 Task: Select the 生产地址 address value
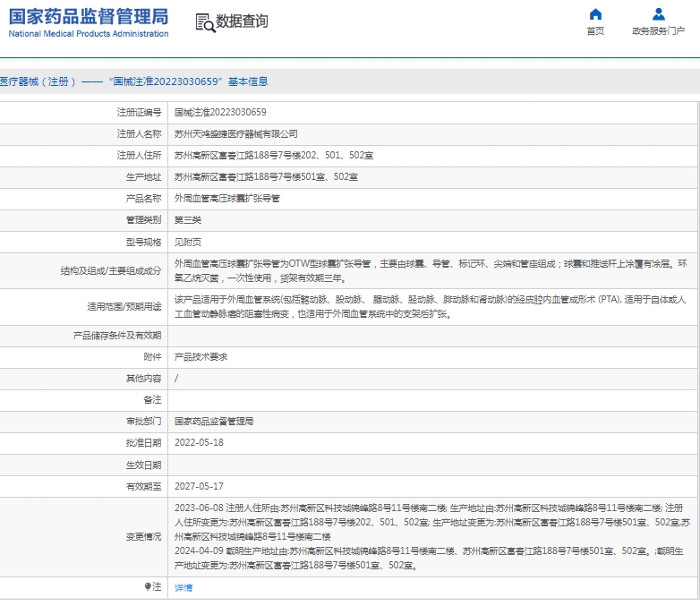click(266, 176)
